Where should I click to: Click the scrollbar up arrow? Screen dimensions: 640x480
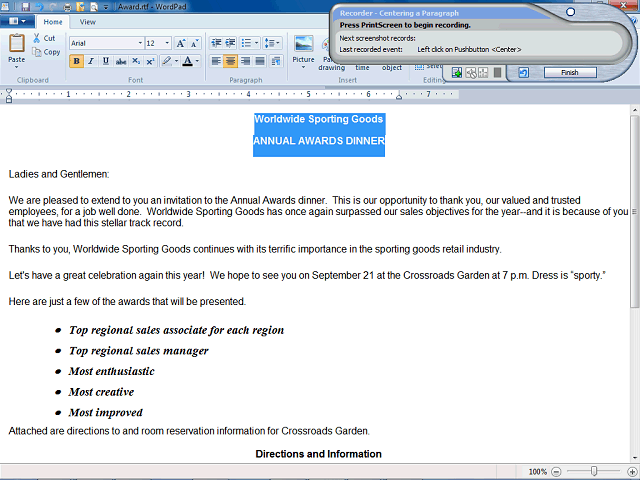pos(634,110)
